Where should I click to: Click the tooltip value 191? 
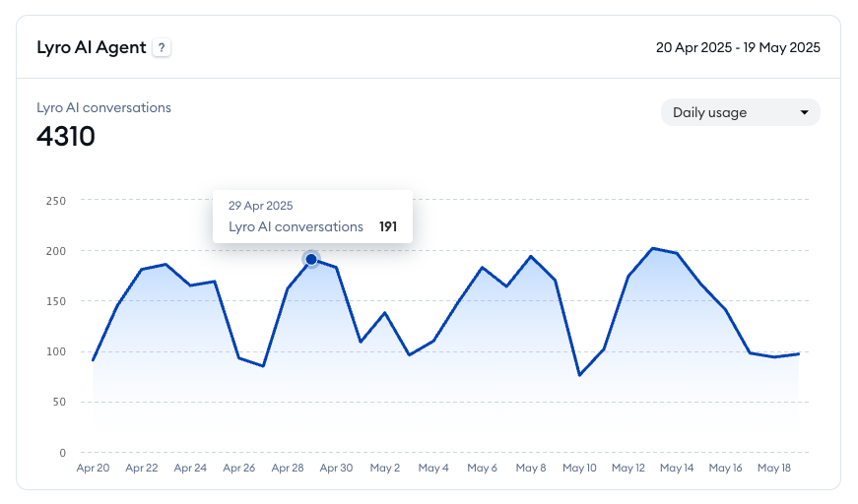(x=388, y=226)
